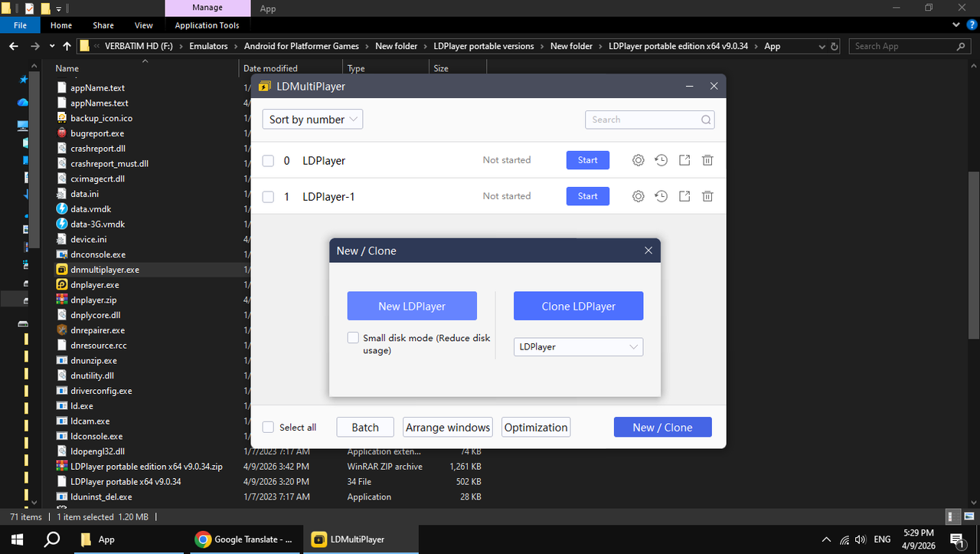Viewport: 980px width, 554px height.
Task: Tick checkbox for LDPlayer-1 instance
Action: [268, 197]
